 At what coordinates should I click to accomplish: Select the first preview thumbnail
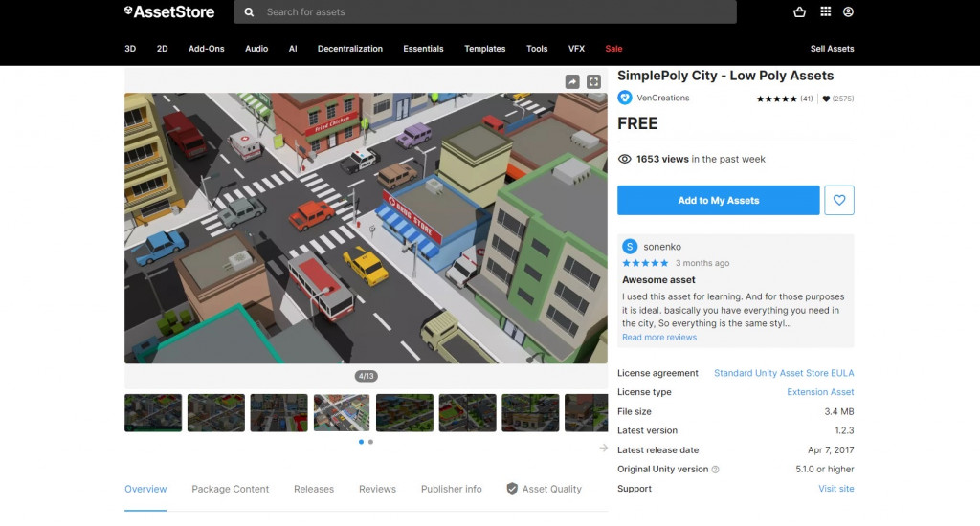tap(153, 412)
